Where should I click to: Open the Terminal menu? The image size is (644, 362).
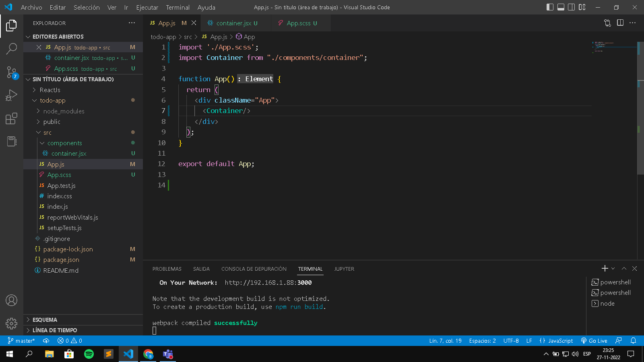[x=178, y=7]
